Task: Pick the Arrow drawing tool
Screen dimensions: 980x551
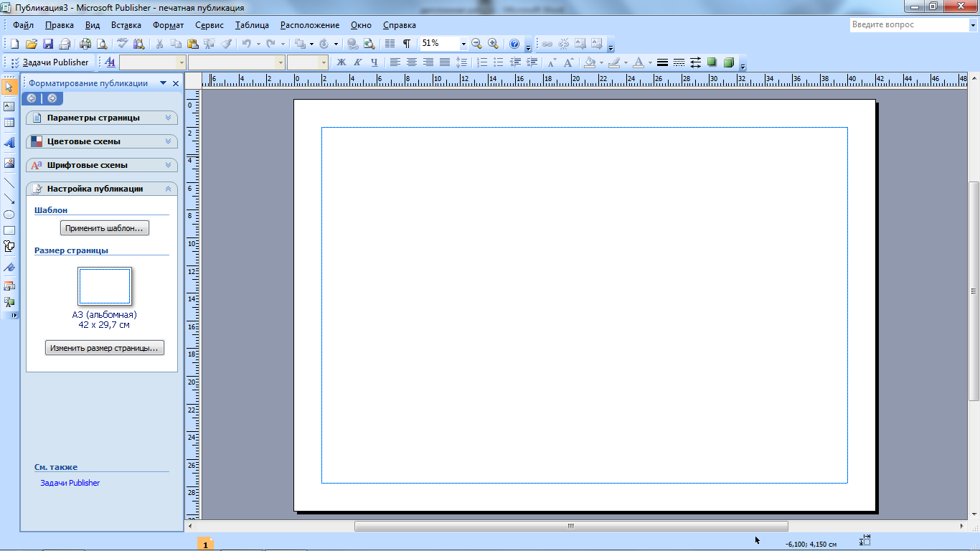Action: click(9, 199)
